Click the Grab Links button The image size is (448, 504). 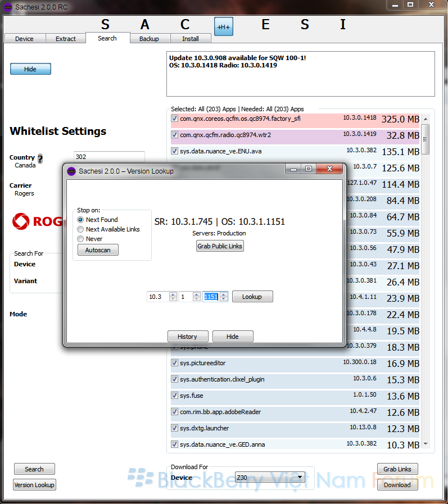pos(397,469)
